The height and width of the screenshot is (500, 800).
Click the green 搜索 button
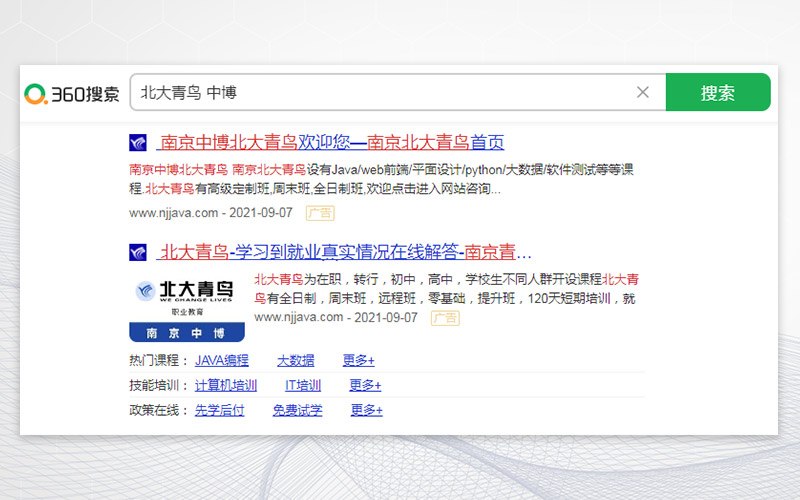(x=718, y=92)
